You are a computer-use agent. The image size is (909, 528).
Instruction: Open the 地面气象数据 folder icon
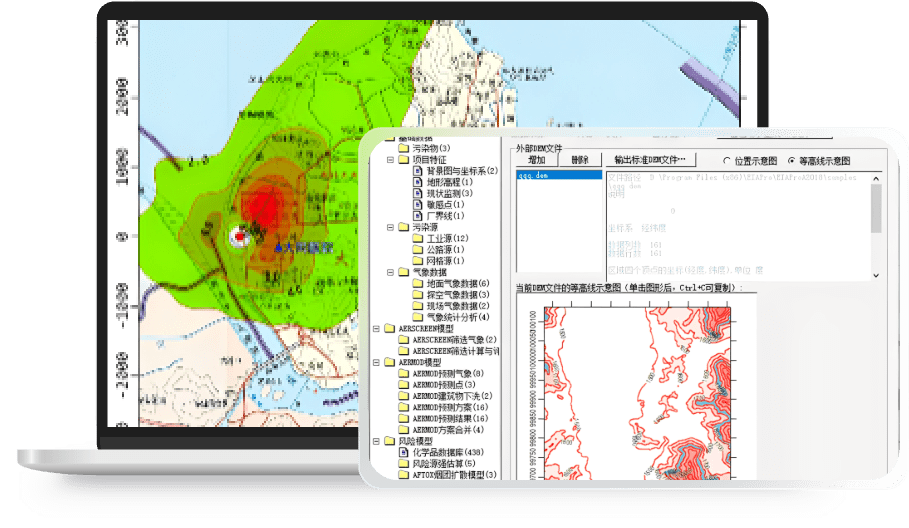click(417, 283)
